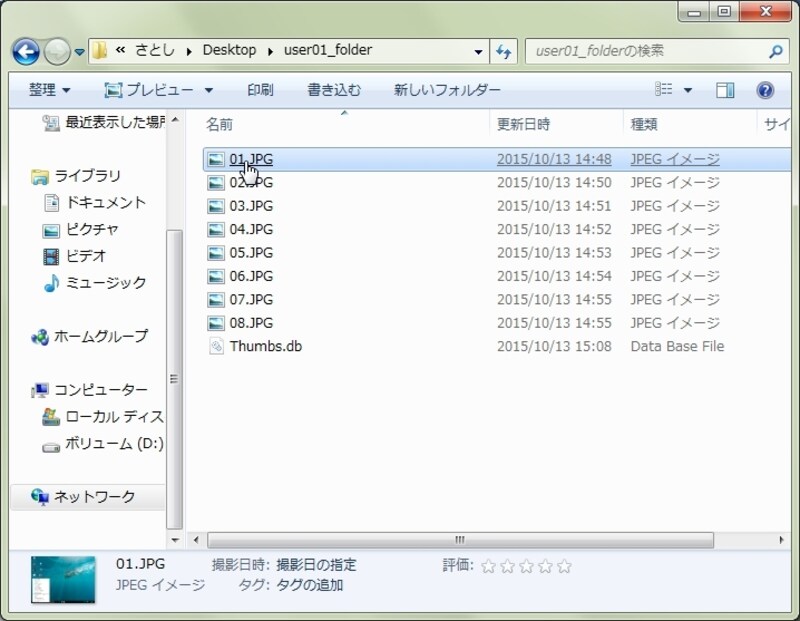The image size is (800, 621).
Task: Toggle the preview pane icon
Action: click(725, 90)
